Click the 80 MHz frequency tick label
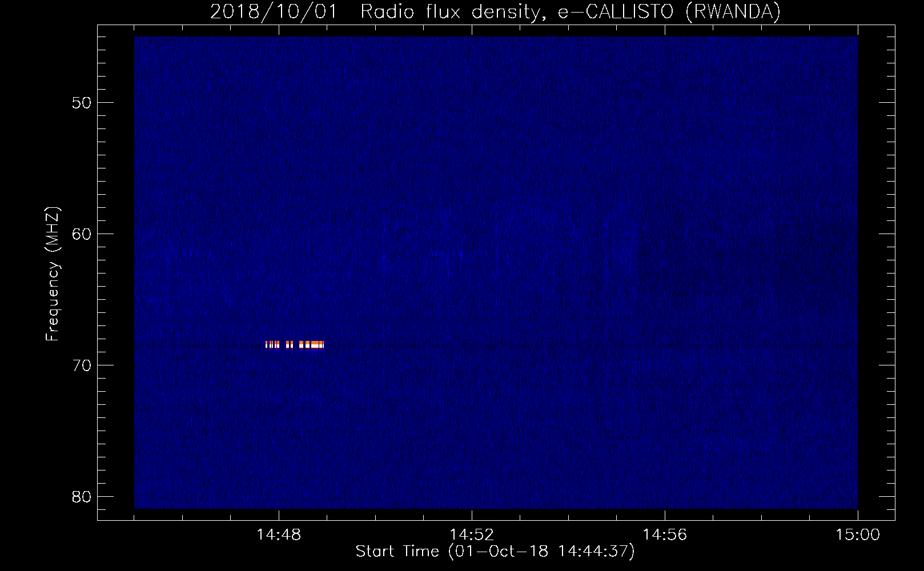924x571 pixels. (82, 497)
